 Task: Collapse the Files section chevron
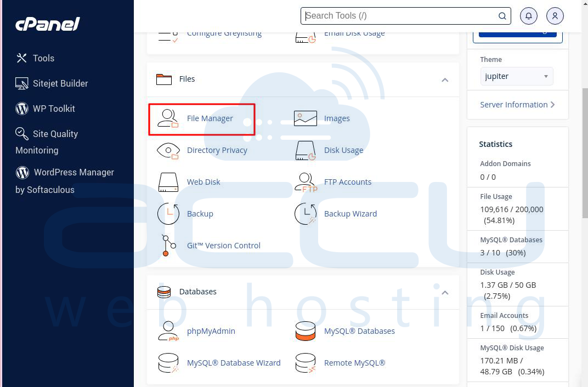445,80
